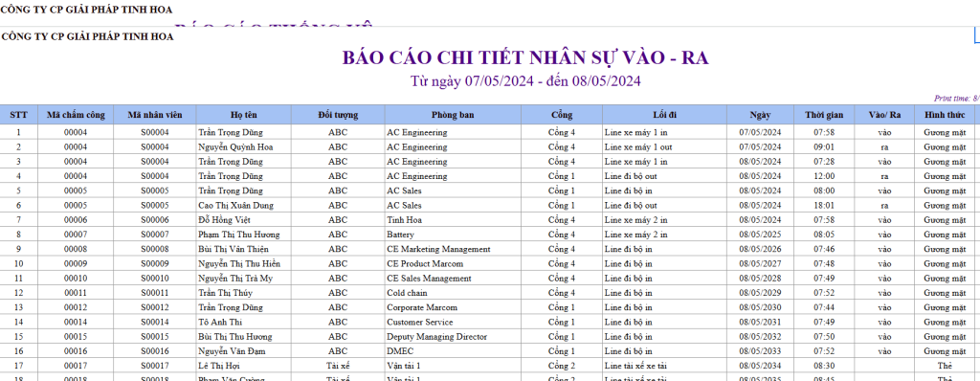Screen dimensions: 980x381
Task: Select the 09:01 time cell
Action: (824, 147)
